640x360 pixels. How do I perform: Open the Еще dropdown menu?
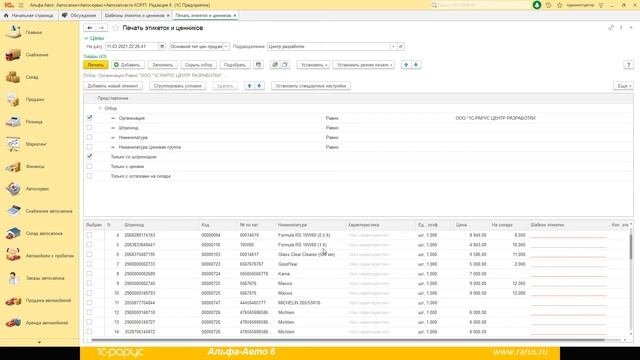click(623, 86)
